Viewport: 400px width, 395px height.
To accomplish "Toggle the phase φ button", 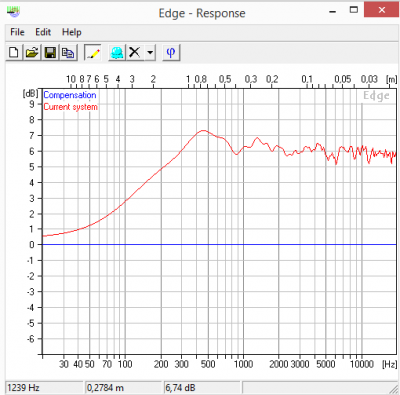I will [171, 52].
